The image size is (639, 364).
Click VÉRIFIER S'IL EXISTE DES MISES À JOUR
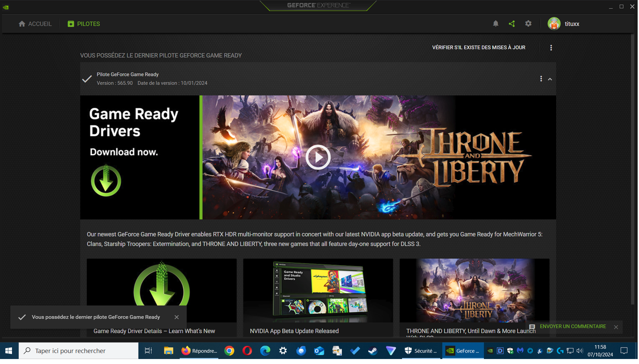pyautogui.click(x=478, y=47)
